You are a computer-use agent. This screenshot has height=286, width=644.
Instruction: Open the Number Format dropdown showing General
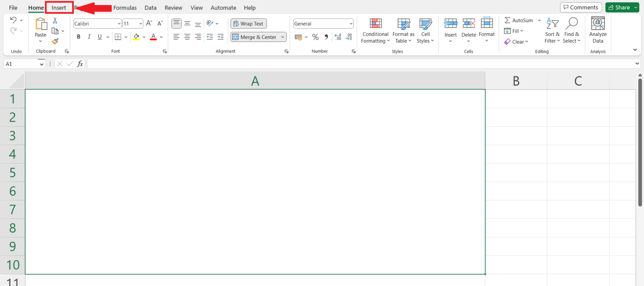click(x=323, y=23)
